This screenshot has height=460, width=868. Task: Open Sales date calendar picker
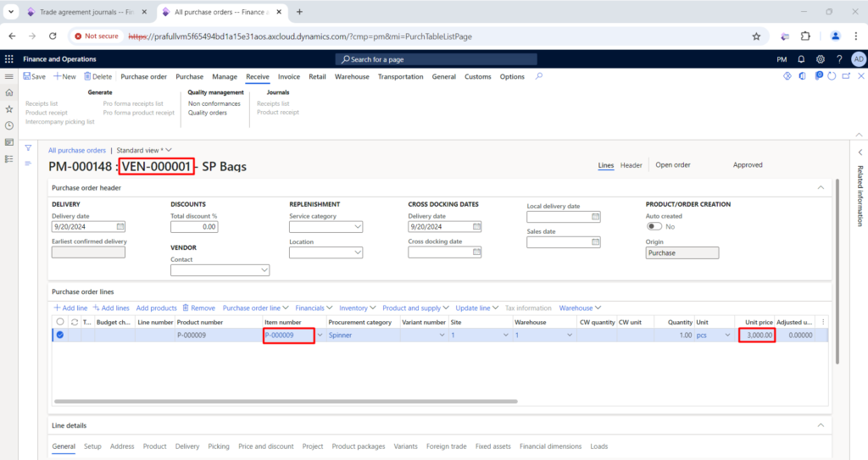595,242
